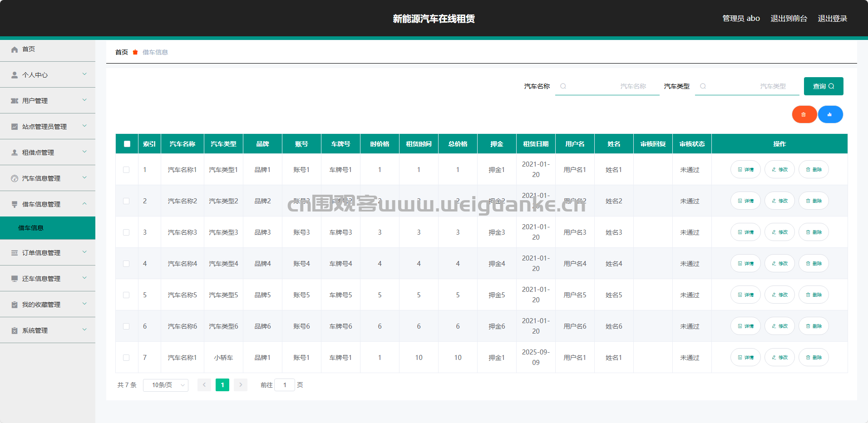Click the 查询 search button
This screenshot has height=423, width=868.
(824, 86)
